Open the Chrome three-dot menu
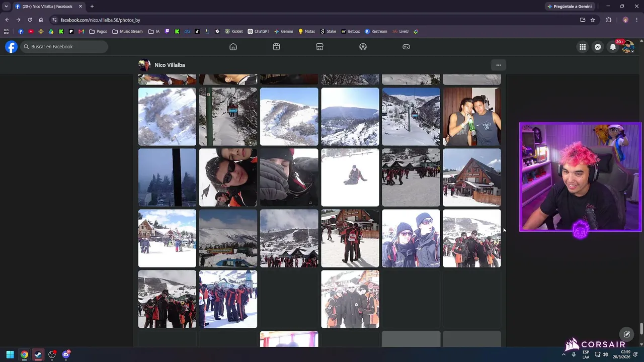The width and height of the screenshot is (644, 362). tap(637, 20)
